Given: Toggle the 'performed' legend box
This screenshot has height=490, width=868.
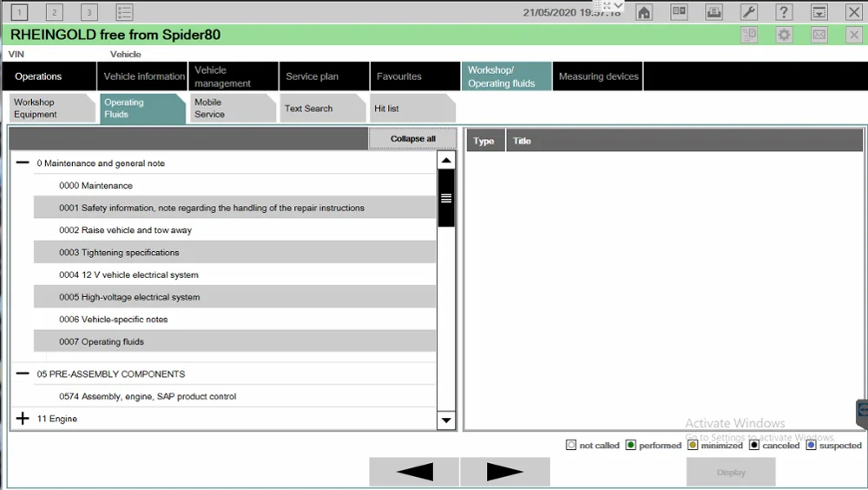Looking at the screenshot, I should point(630,445).
